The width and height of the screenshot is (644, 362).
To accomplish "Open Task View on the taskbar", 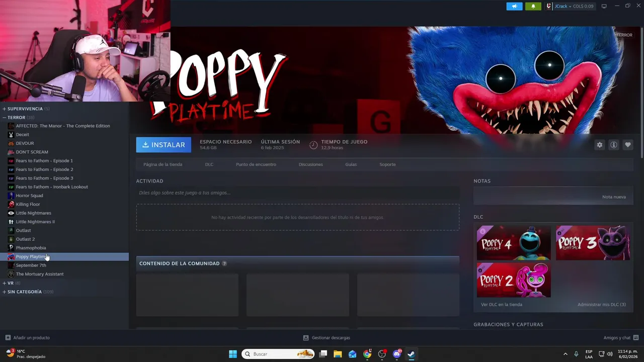I will pyautogui.click(x=324, y=354).
